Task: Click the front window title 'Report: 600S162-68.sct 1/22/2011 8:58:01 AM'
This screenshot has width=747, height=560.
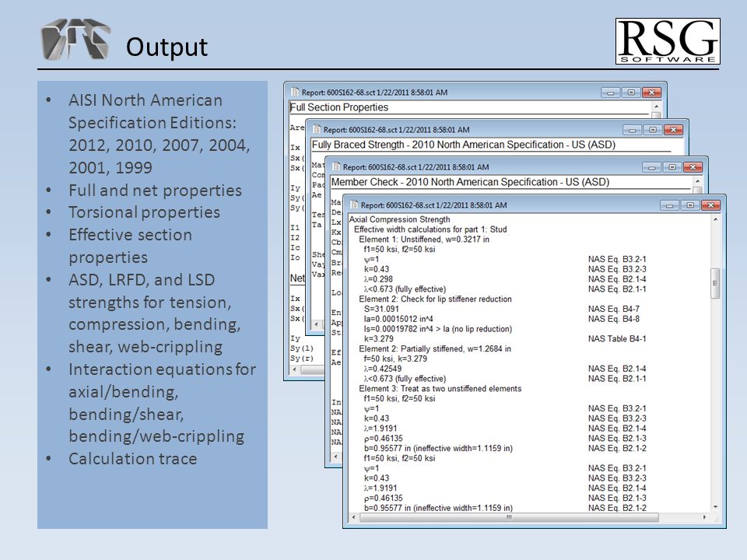Action: (x=433, y=205)
